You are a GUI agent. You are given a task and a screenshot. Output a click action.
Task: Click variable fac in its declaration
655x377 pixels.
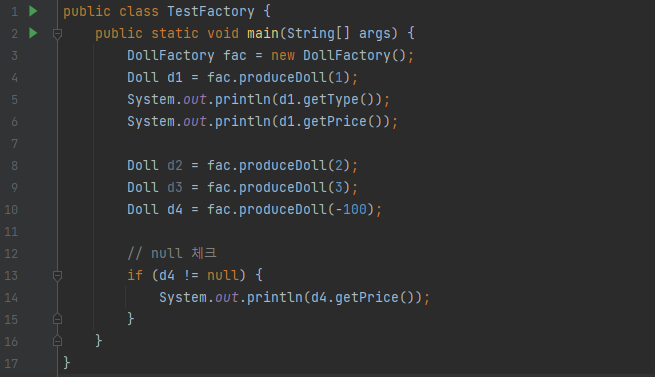[234, 56]
